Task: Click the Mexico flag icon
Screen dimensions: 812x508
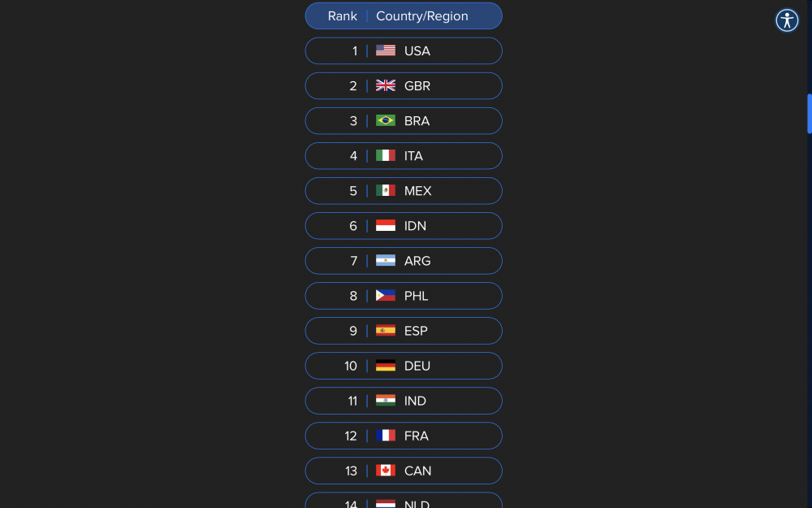Action: point(386,190)
